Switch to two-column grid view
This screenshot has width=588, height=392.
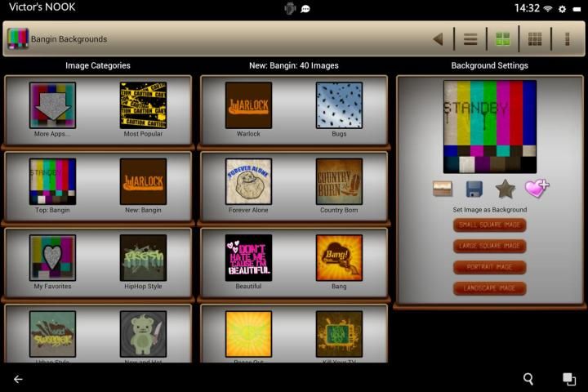tap(502, 38)
